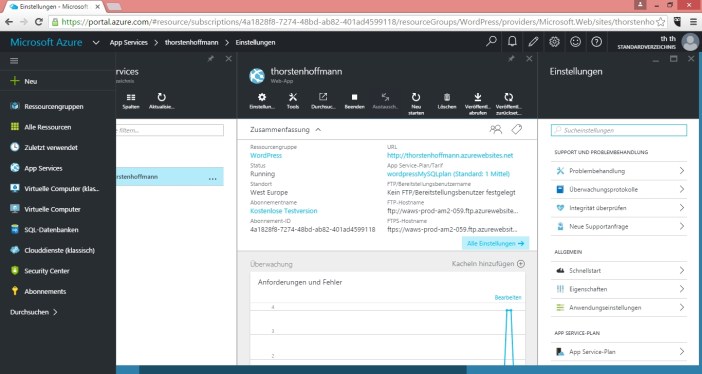Viewport: 702px width, 374px height.
Task: Open Security Center in sidebar
Action: click(x=58, y=271)
